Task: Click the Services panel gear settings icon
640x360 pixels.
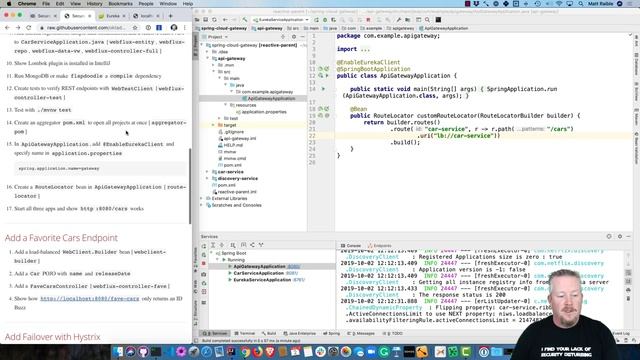Action: 620,236
